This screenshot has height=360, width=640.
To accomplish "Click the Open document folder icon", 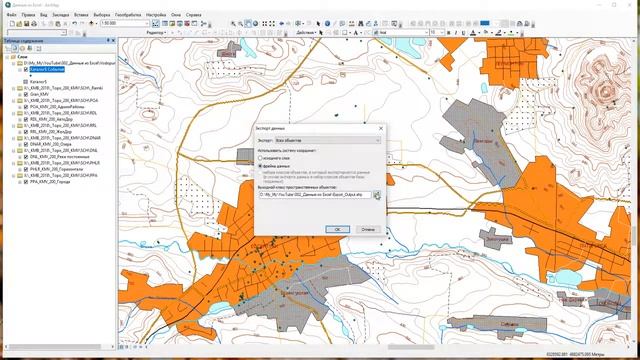I will tap(19, 24).
